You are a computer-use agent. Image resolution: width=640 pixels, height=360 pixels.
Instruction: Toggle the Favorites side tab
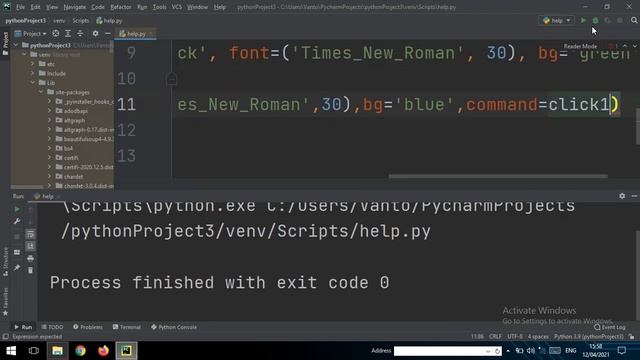click(5, 301)
